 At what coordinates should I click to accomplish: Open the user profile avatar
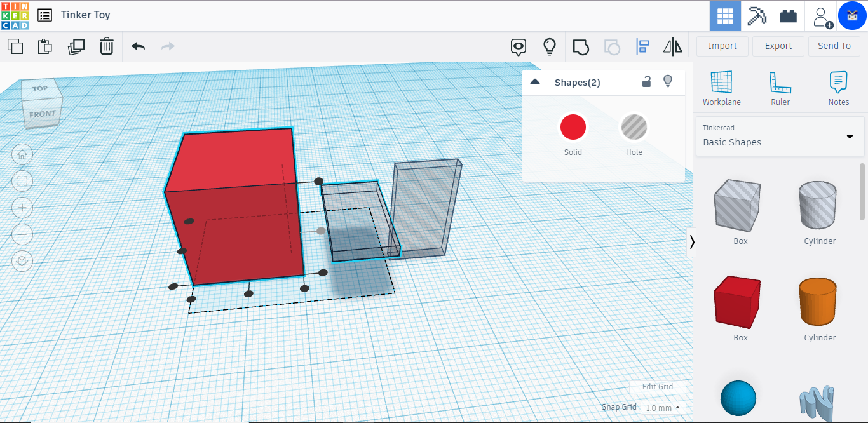tap(852, 16)
